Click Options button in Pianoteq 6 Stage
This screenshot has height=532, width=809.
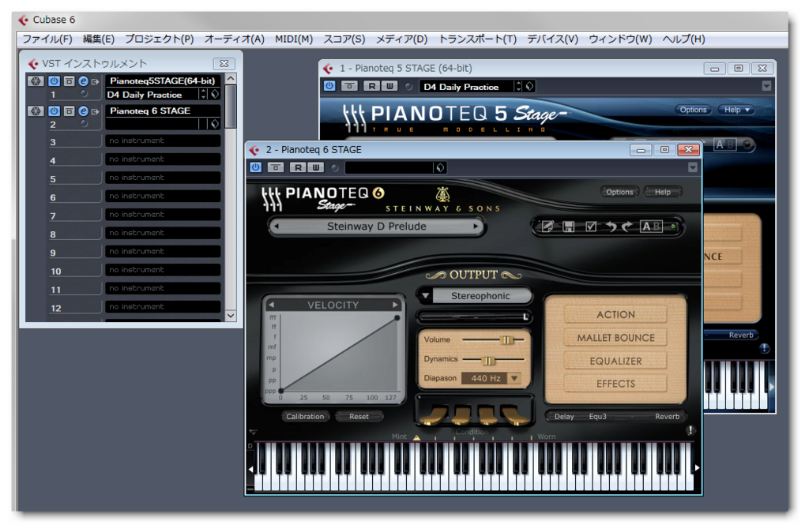coord(619,192)
